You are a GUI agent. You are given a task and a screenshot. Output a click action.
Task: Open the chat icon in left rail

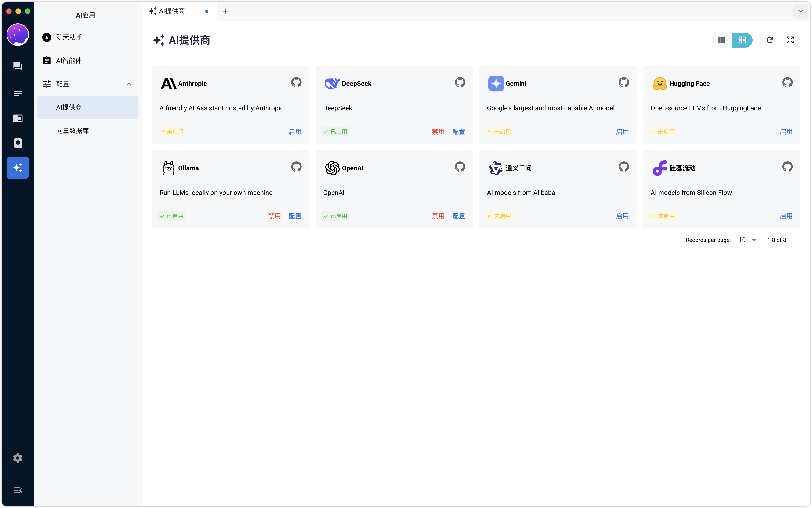point(18,66)
